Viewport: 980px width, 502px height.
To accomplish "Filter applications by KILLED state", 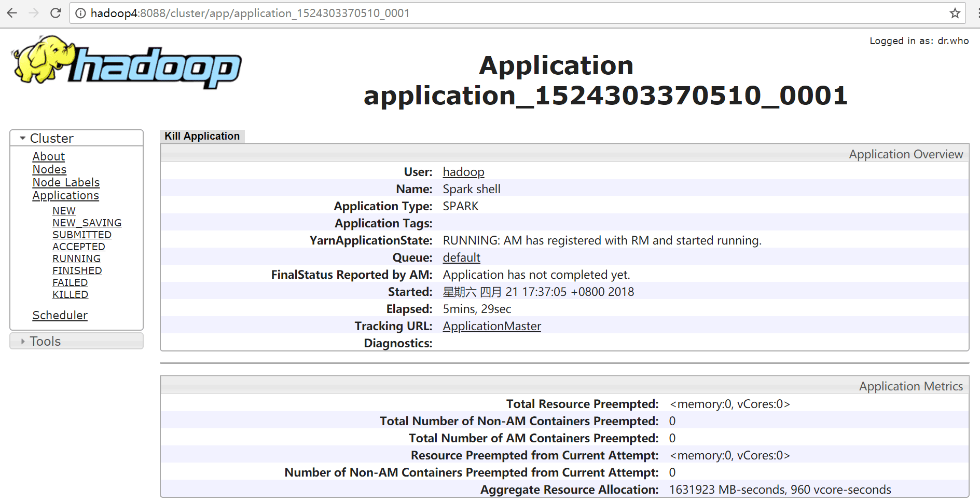I will (70, 294).
